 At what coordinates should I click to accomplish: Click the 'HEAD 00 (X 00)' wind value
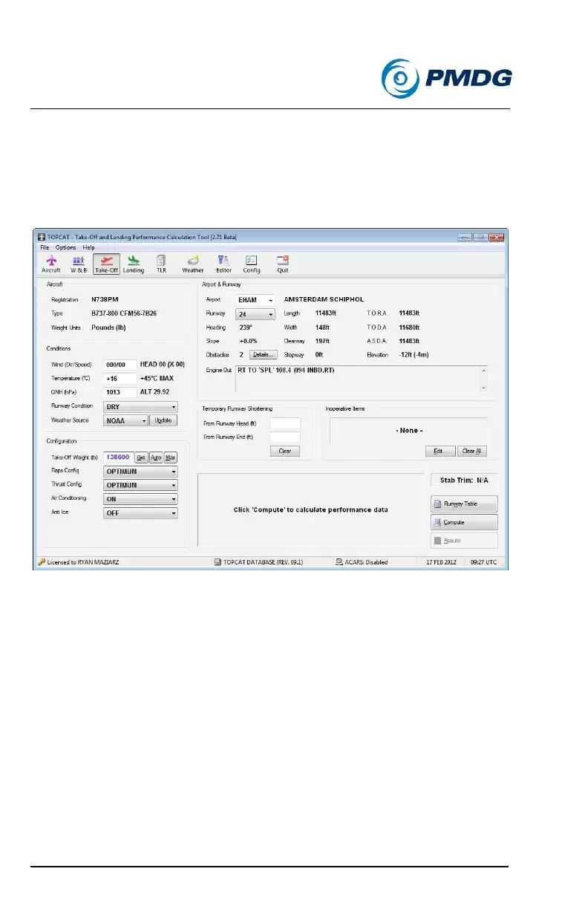[162, 365]
